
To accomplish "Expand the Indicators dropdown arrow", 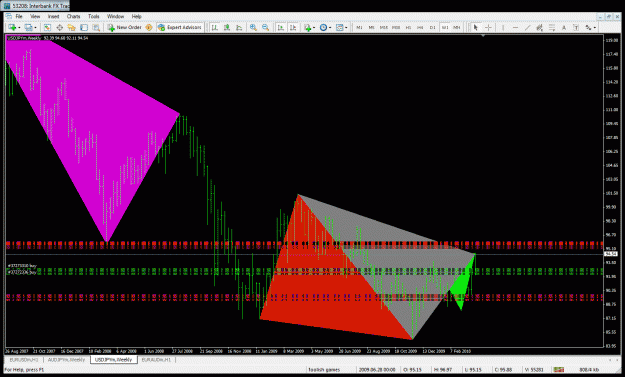I will click(x=314, y=27).
